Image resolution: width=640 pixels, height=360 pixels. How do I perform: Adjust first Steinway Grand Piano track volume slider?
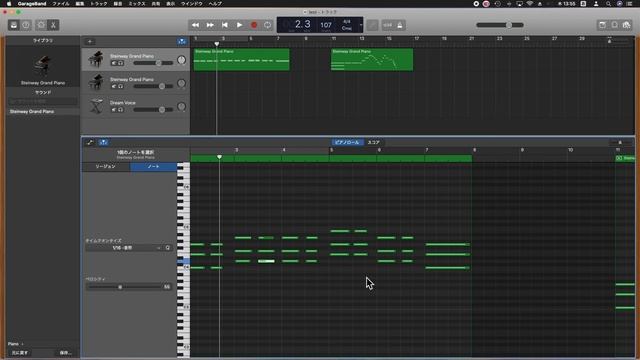point(153,63)
